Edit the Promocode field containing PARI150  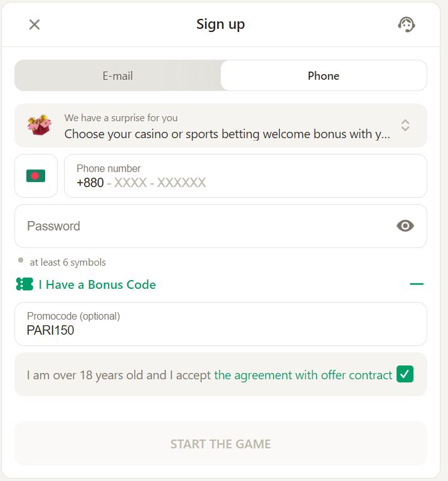pos(221,324)
